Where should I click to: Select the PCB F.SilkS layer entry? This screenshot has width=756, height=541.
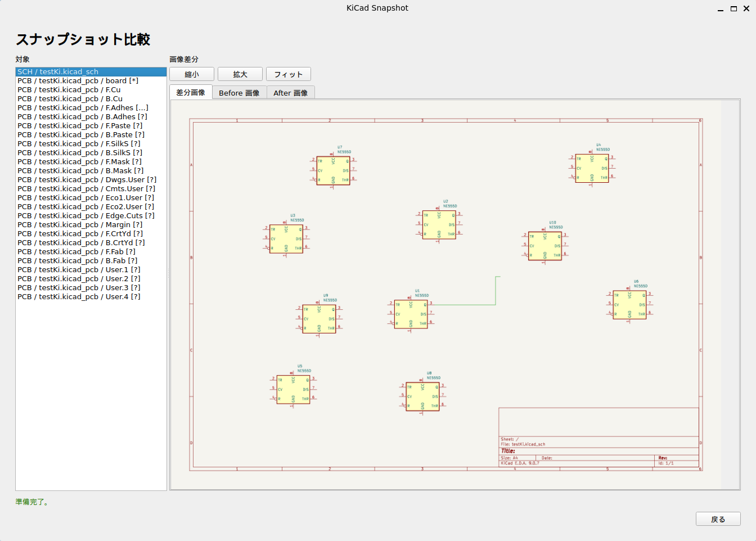pos(79,144)
